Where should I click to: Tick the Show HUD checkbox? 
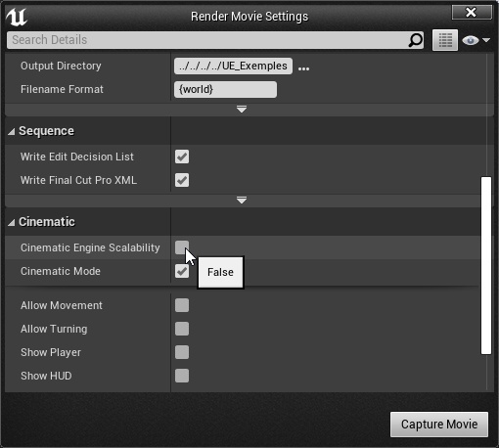pos(182,376)
